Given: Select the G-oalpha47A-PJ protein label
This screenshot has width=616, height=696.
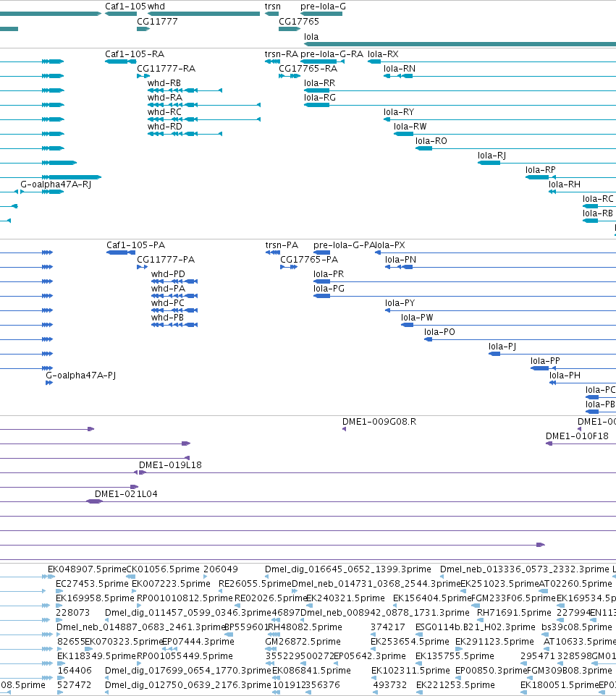Looking at the screenshot, I should click(x=81, y=375).
